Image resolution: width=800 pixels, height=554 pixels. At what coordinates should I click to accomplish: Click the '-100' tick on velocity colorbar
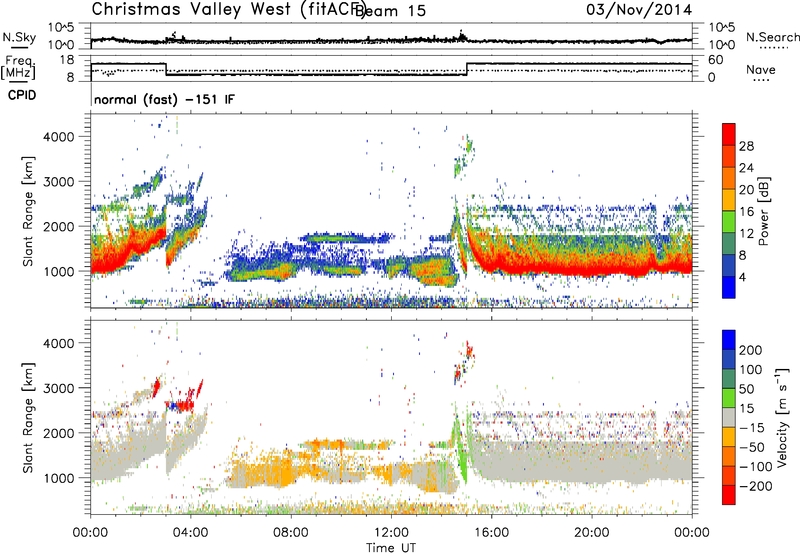click(x=756, y=467)
